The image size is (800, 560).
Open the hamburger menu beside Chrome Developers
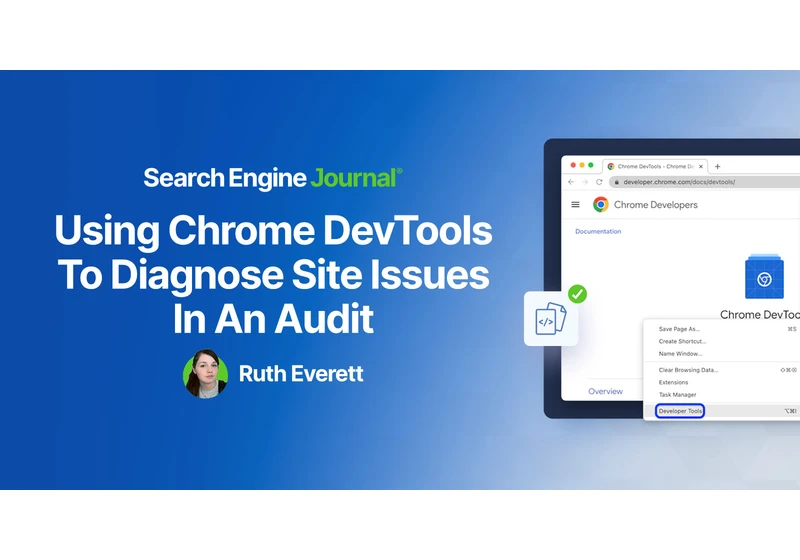point(576,205)
